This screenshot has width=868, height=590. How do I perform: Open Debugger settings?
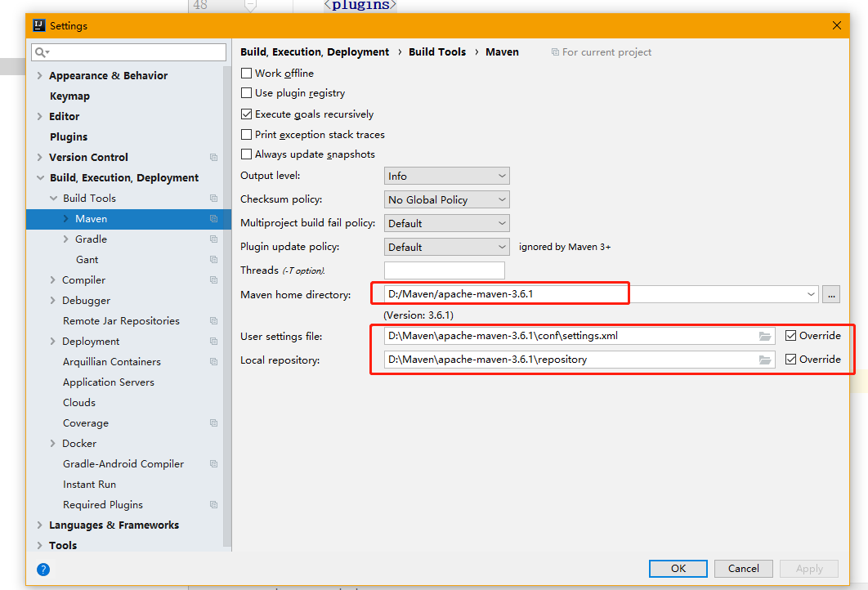tap(87, 301)
